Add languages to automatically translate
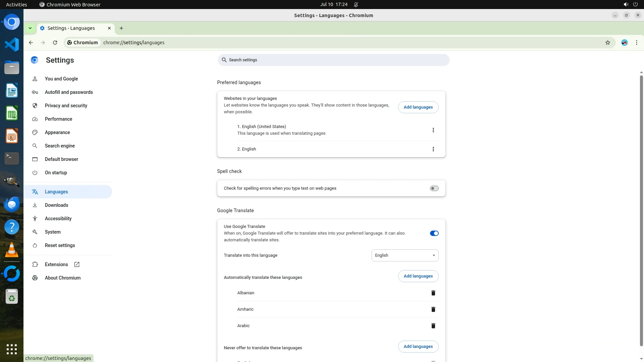The image size is (644, 362). coord(418,276)
